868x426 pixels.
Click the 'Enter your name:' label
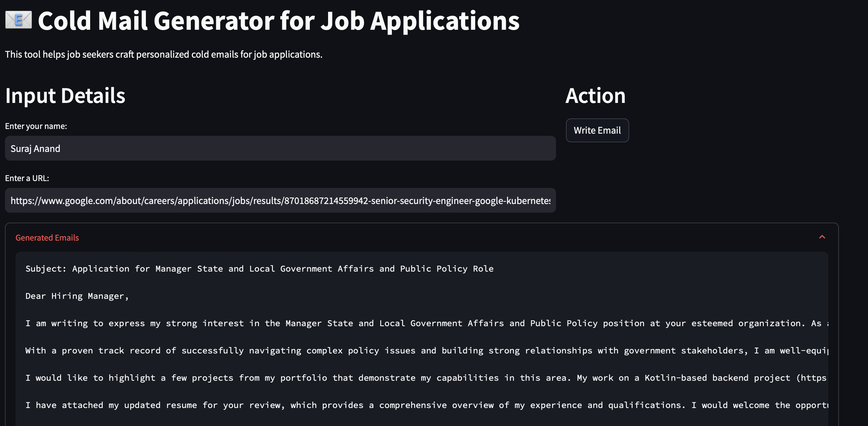[36, 126]
